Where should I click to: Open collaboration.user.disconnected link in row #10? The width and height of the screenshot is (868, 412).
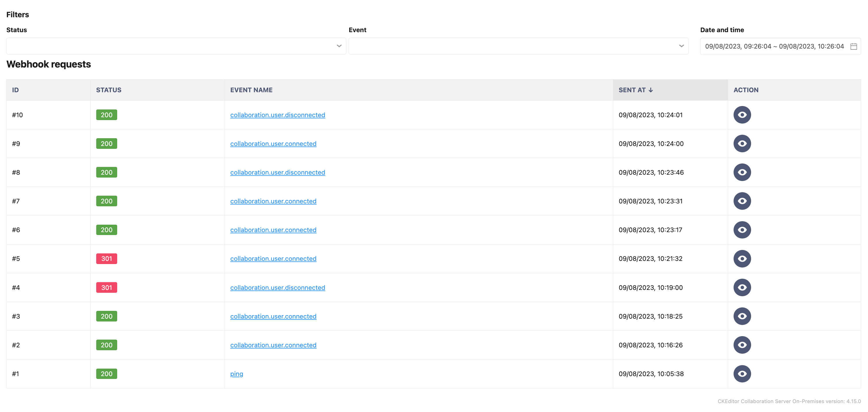click(x=278, y=115)
